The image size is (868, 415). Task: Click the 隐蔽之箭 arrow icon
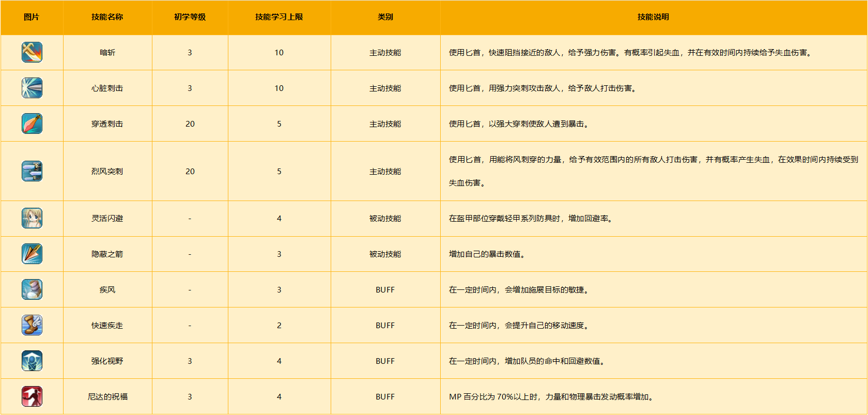pos(32,254)
